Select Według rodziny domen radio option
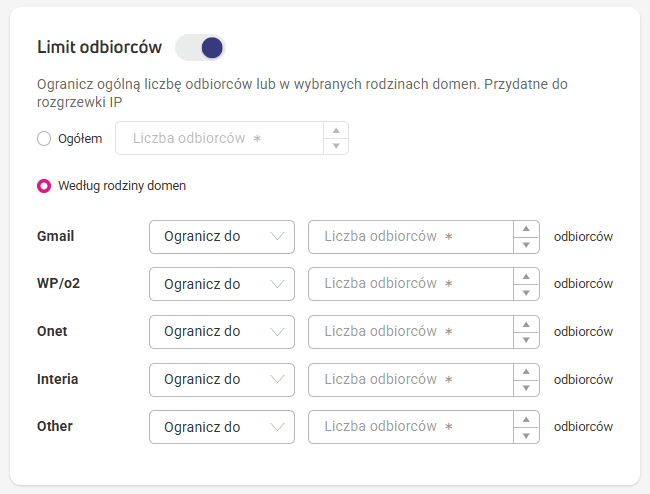Image resolution: width=650 pixels, height=494 pixels. 44,186
